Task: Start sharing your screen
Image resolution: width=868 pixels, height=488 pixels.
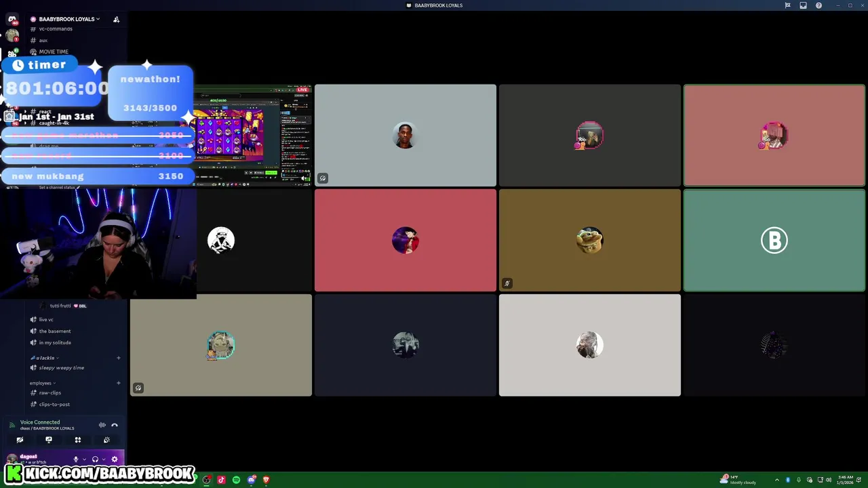Action: coord(49,440)
